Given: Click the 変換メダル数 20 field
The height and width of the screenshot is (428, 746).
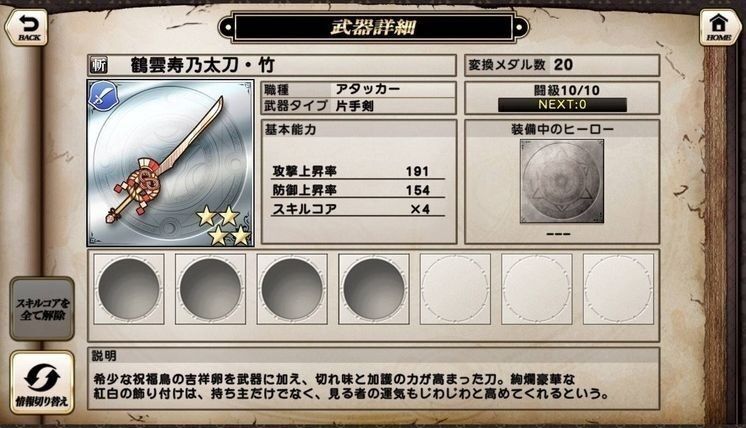Looking at the screenshot, I should tap(562, 65).
